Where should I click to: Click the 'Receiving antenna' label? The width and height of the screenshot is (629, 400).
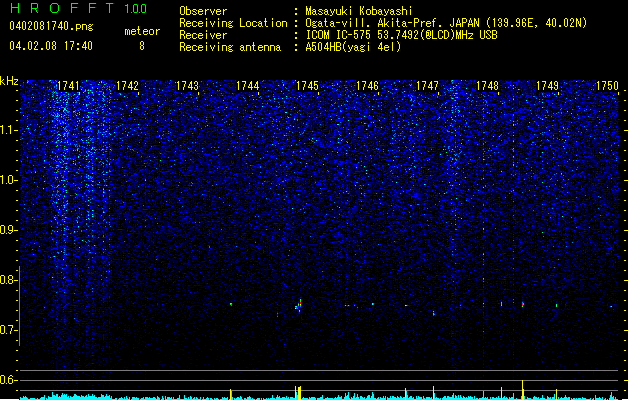pos(230,47)
